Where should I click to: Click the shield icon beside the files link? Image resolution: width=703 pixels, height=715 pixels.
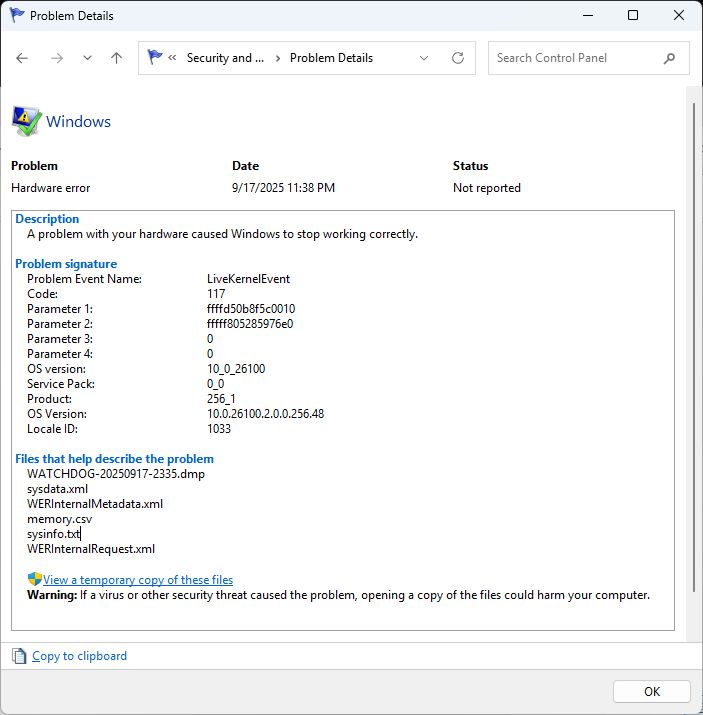34,580
